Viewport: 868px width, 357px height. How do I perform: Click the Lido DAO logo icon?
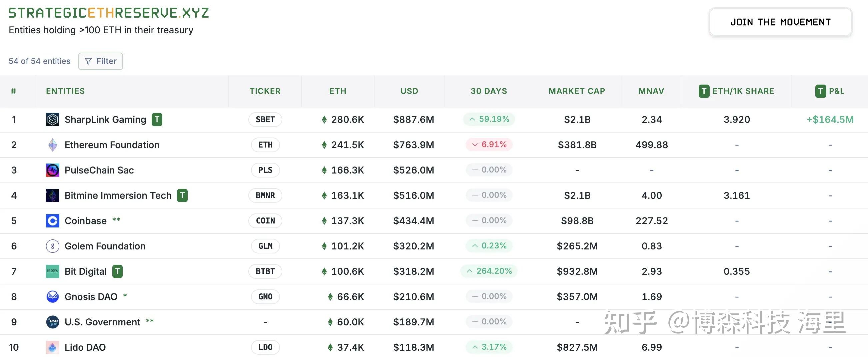[53, 347]
